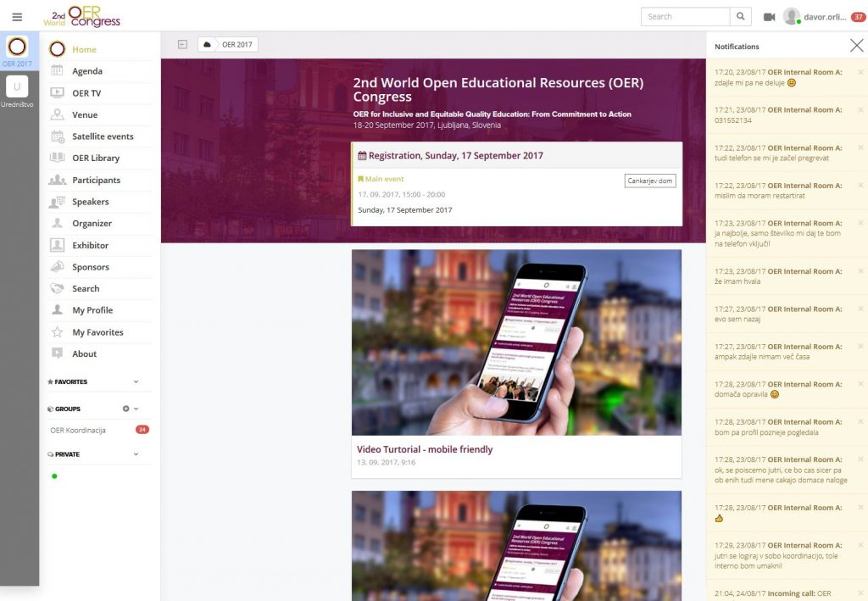Dismiss the 17:20 'zdajle mi pa ne deluje' notification
868x601 pixels.
click(860, 72)
